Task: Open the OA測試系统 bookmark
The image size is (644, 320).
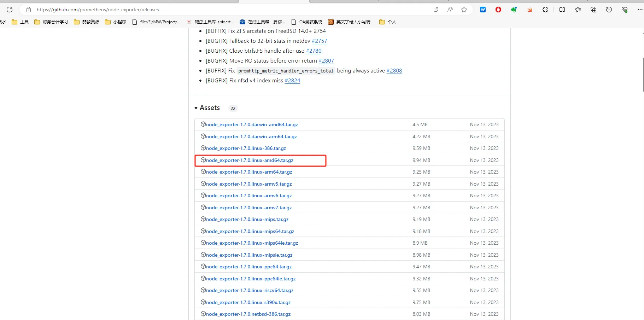Action: click(307, 22)
